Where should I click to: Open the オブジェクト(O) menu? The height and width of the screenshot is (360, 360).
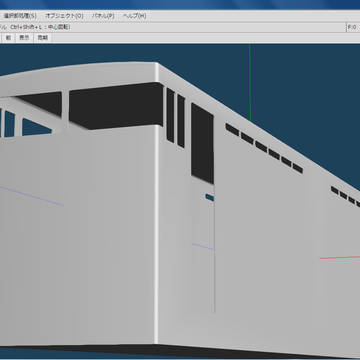pos(64,16)
